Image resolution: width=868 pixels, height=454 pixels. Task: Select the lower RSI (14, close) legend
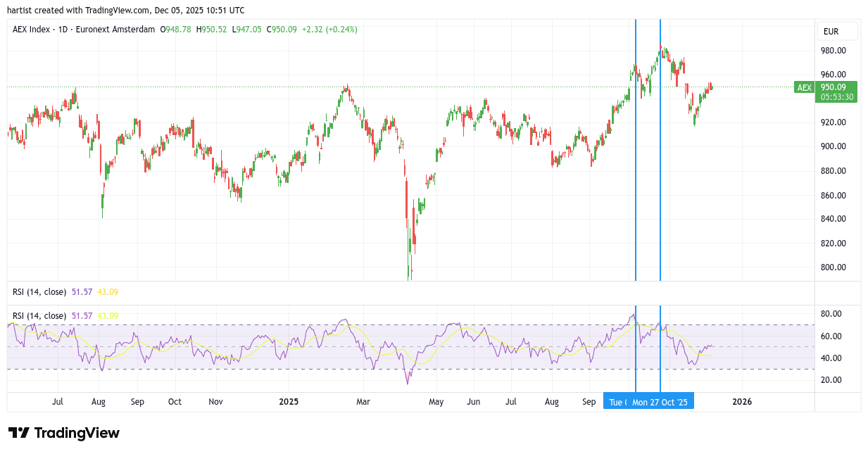pos(39,316)
